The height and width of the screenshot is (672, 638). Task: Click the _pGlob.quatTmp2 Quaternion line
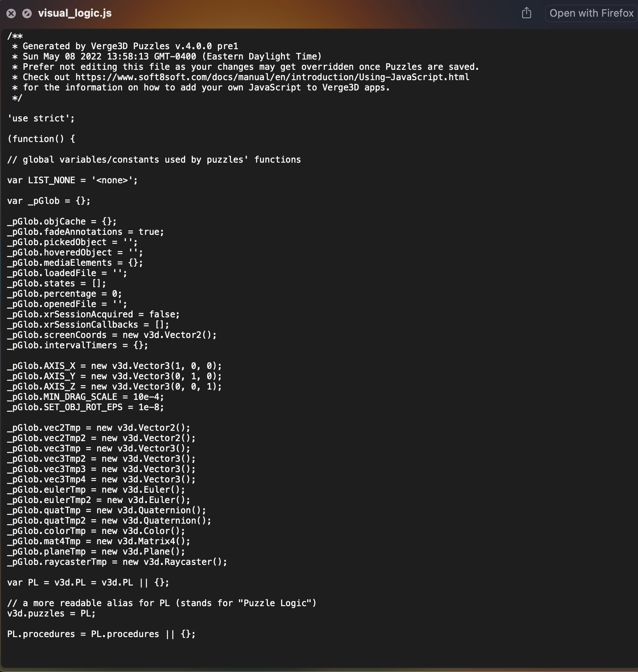109,520
